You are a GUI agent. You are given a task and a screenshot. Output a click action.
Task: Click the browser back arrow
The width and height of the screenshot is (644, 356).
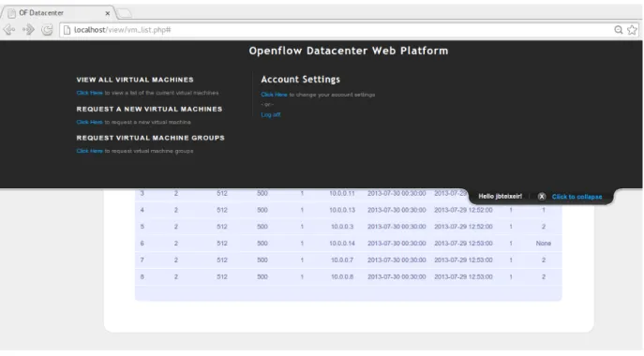[x=9, y=30]
